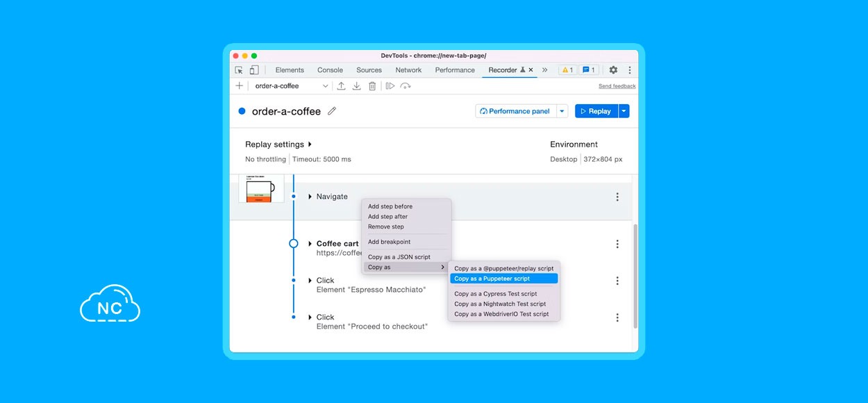Click the recording screenshot thumbnail
This screenshot has width=868, height=403.
261,188
